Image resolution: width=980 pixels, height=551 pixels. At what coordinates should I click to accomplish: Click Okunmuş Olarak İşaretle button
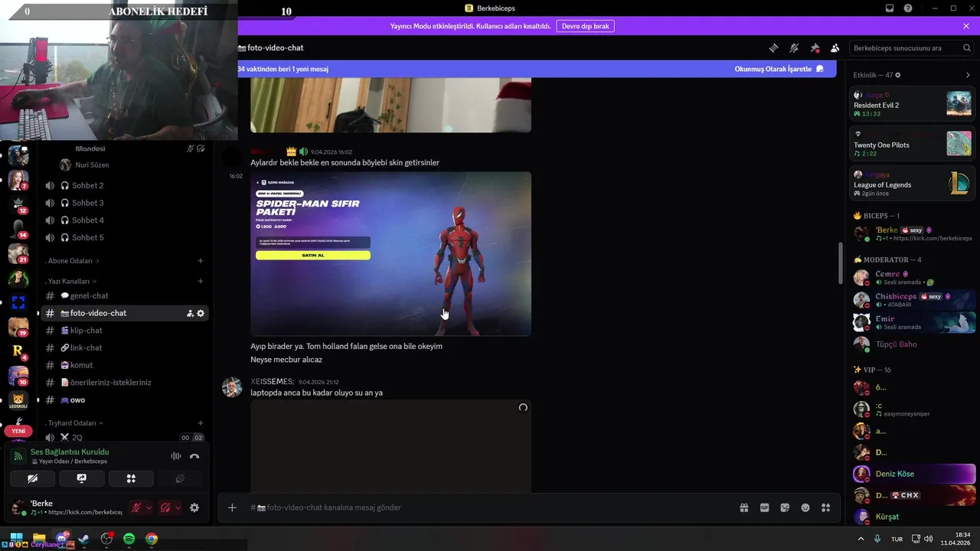(x=779, y=69)
